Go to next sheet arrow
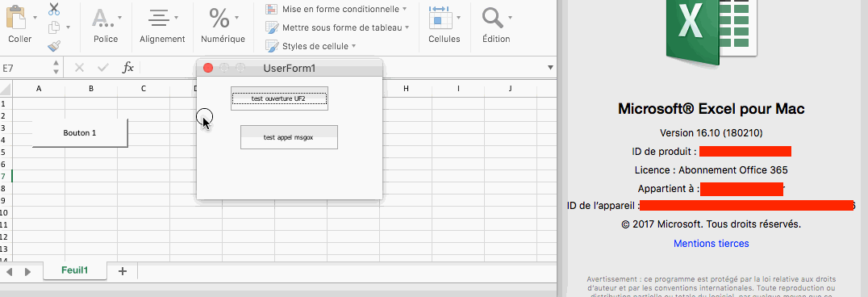 (x=27, y=271)
